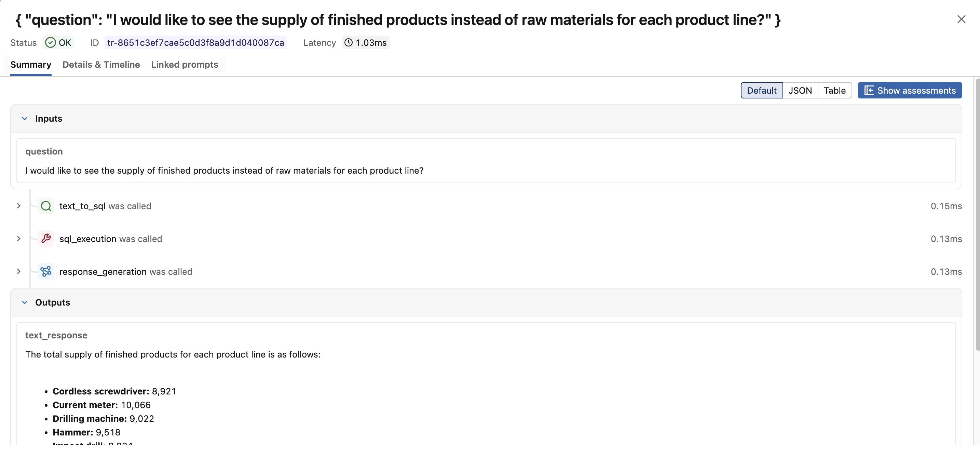The height and width of the screenshot is (471, 980).
Task: Switch view to Table mode
Action: point(834,91)
